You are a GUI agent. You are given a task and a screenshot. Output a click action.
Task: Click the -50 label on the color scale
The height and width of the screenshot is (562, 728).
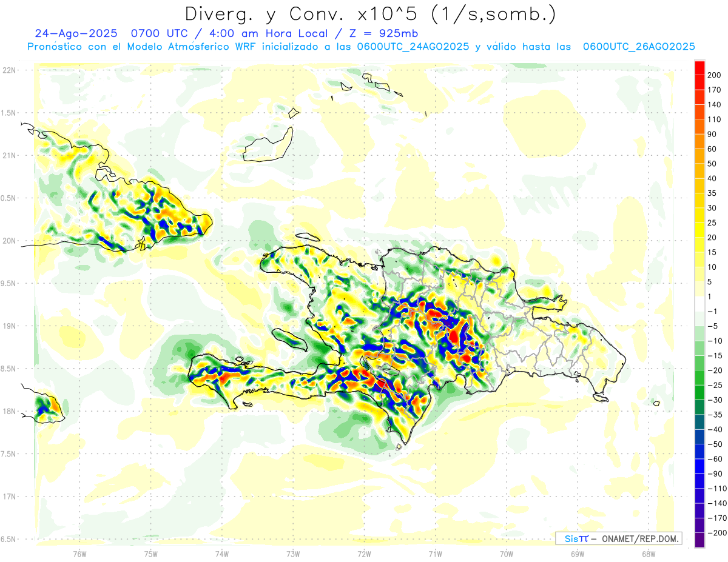coord(715,444)
